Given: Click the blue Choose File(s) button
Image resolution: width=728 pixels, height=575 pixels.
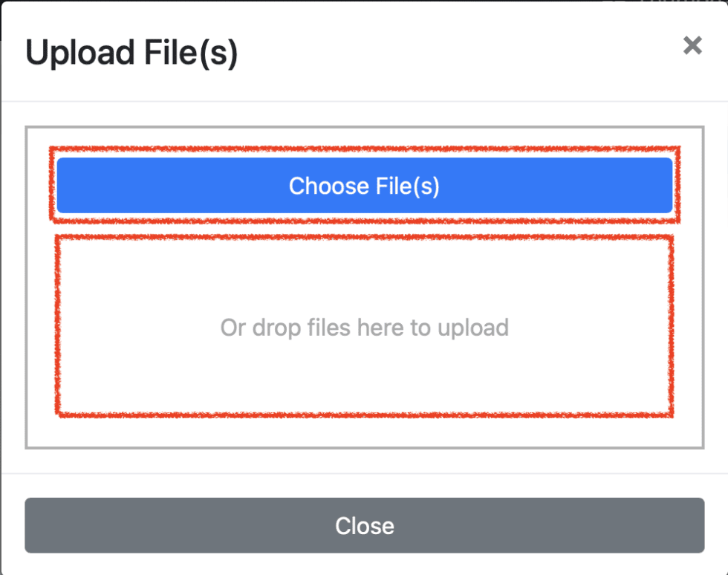Looking at the screenshot, I should 364,186.
